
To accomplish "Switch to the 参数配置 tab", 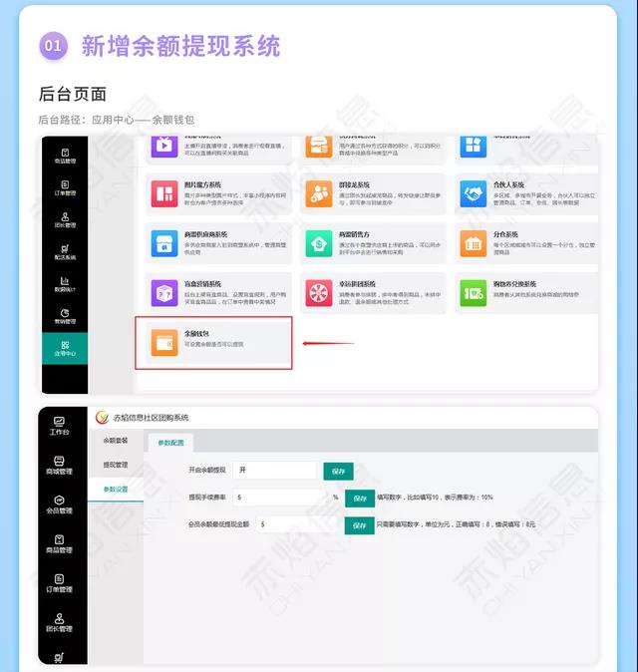I will point(171,444).
